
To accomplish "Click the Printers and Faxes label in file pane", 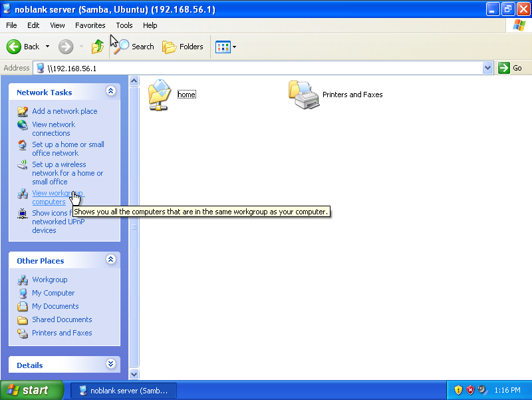I will (352, 95).
